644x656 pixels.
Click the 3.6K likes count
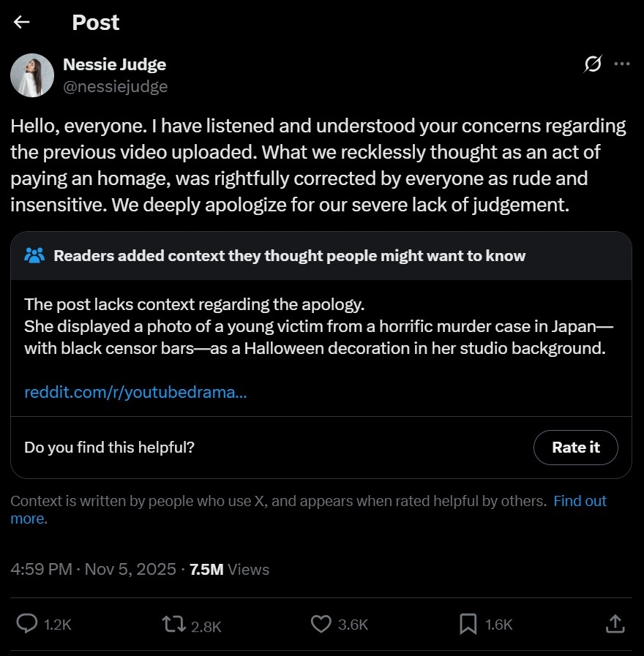point(353,625)
